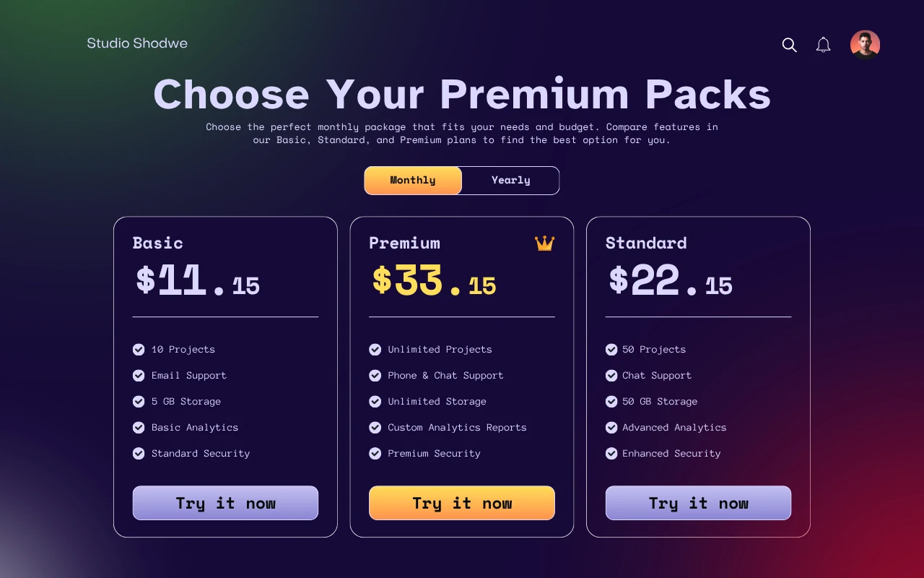Click the $33.15 Premium price

[x=434, y=281]
